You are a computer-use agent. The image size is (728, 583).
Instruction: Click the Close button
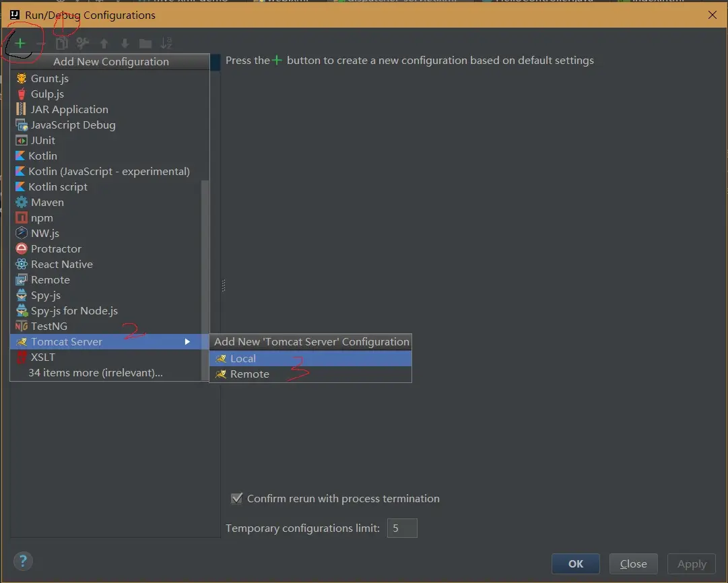pos(633,563)
